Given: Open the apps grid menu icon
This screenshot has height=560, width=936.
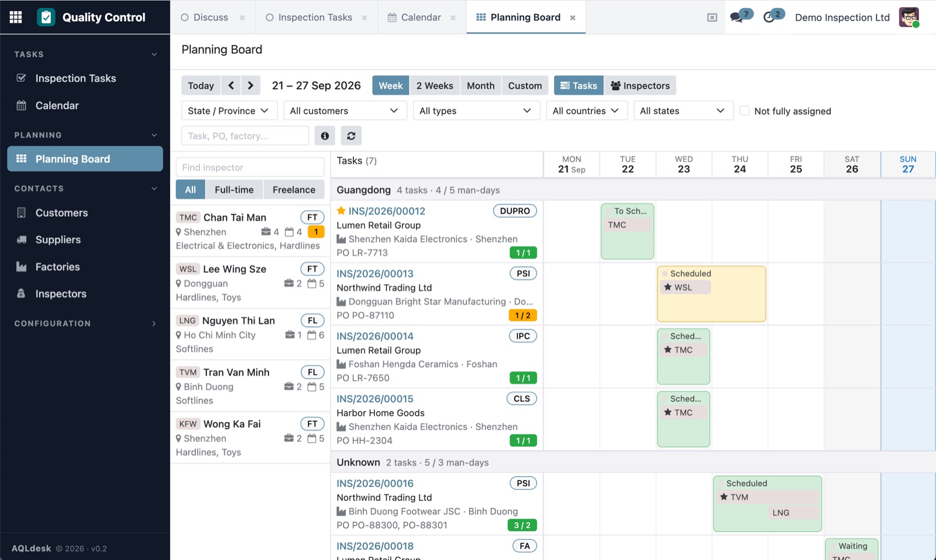Looking at the screenshot, I should pos(16,17).
